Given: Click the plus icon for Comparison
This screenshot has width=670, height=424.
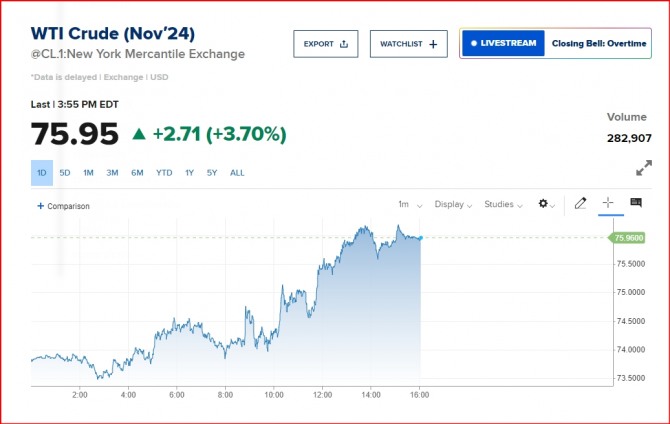Looking at the screenshot, I should coord(40,206).
